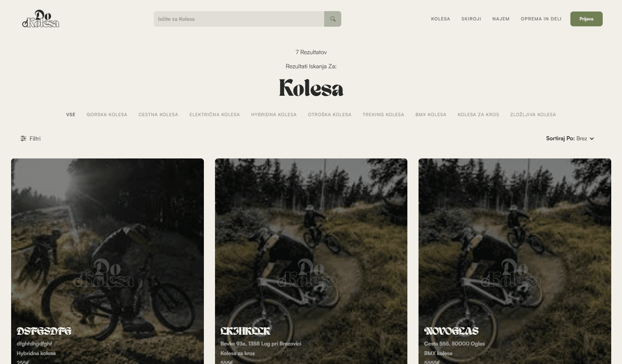
Task: Open Oprema in Deli navigation link
Action: (541, 19)
